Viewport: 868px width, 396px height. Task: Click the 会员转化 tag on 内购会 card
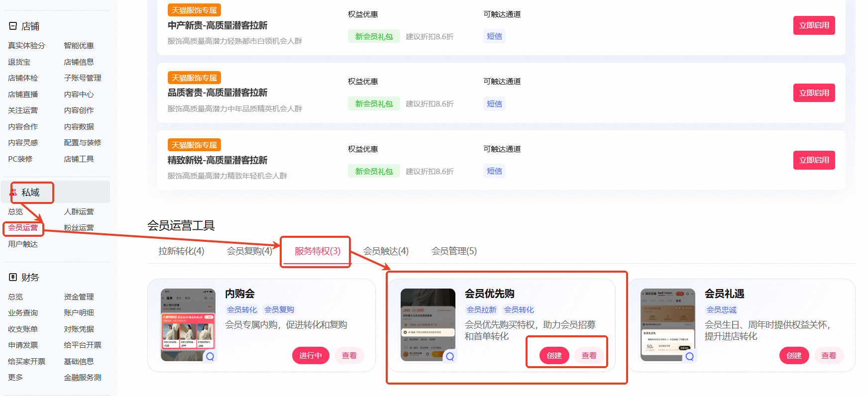click(242, 309)
